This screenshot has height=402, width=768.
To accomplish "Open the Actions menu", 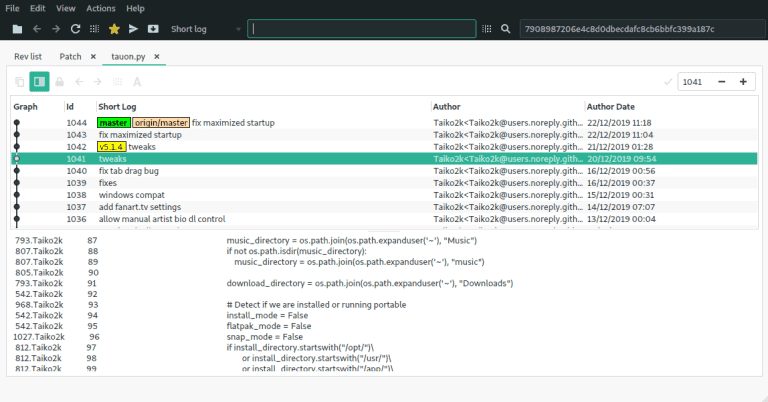I will coord(100,8).
